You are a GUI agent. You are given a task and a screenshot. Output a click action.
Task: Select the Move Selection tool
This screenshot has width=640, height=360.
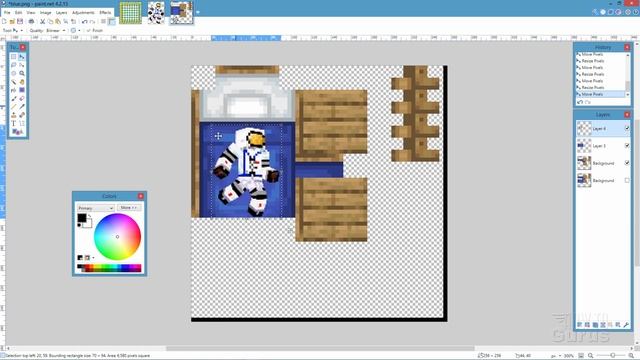tap(22, 65)
